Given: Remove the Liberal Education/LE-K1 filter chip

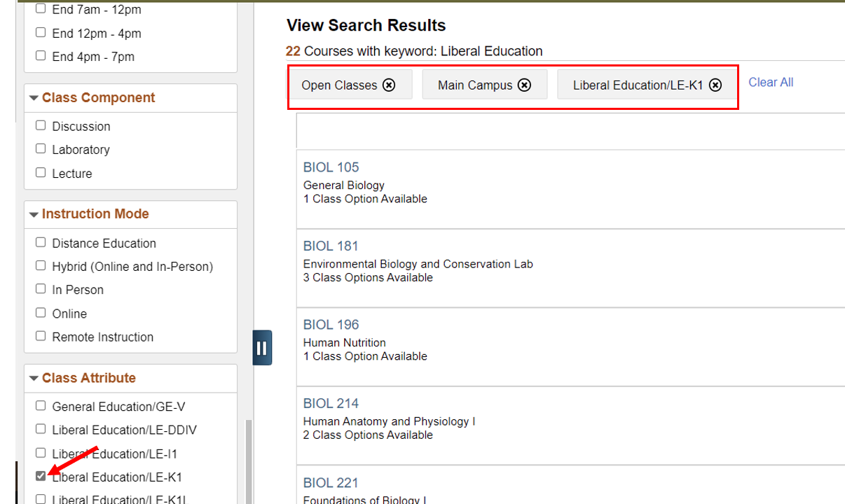Looking at the screenshot, I should [715, 85].
